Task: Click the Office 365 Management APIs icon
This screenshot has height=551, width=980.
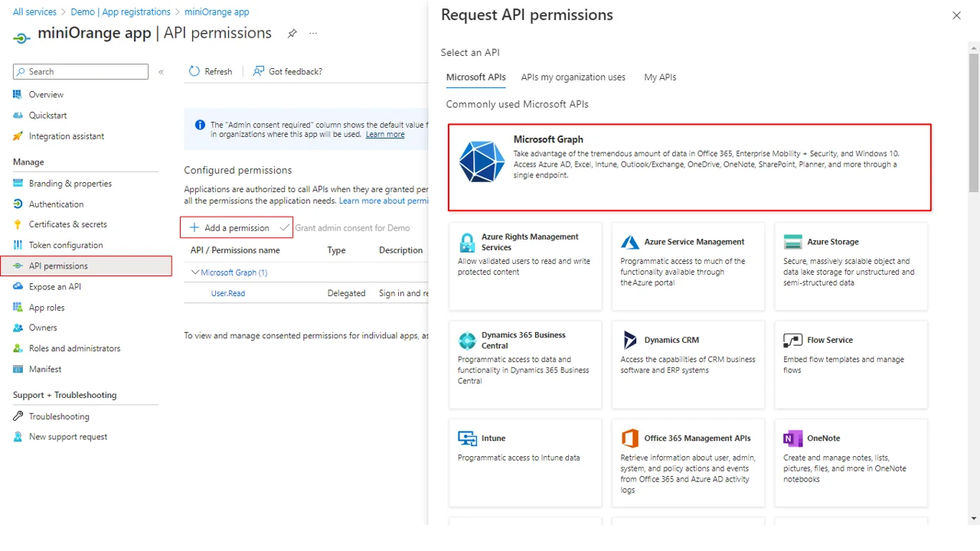Action: pyautogui.click(x=630, y=439)
